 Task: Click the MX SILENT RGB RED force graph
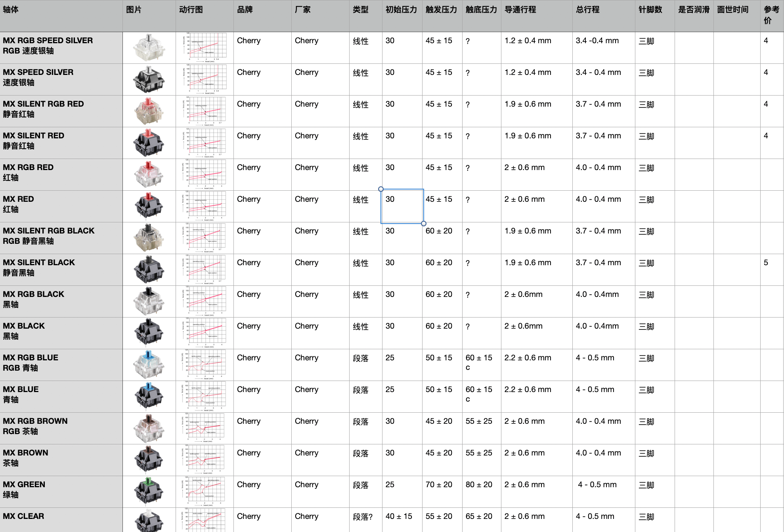[x=204, y=111]
